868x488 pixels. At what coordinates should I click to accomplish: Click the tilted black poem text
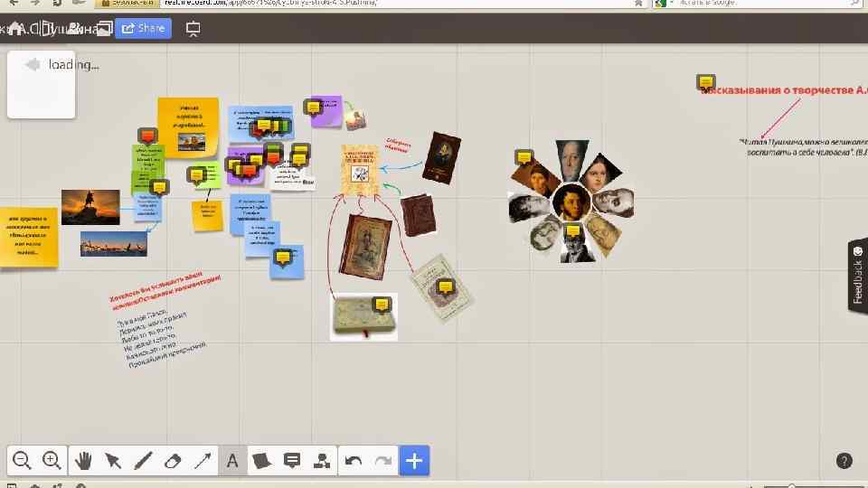point(161,339)
